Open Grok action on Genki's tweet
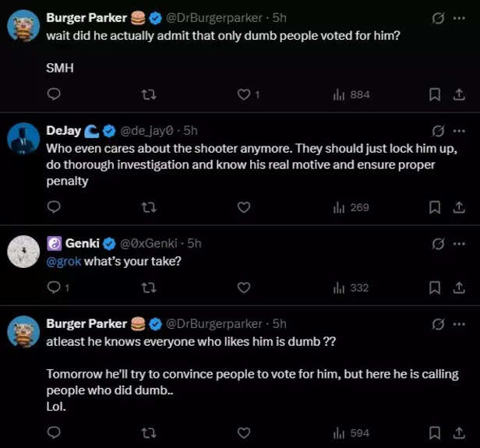The image size is (480, 448). pyautogui.click(x=438, y=244)
